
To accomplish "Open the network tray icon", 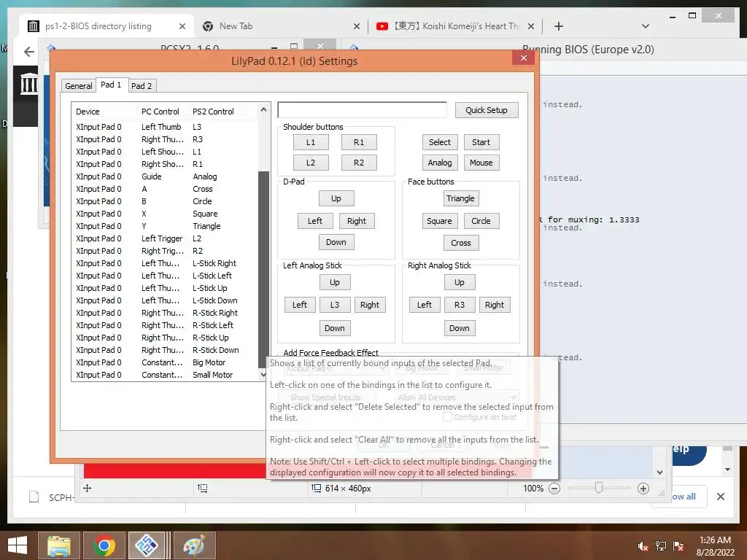I will [x=661, y=546].
